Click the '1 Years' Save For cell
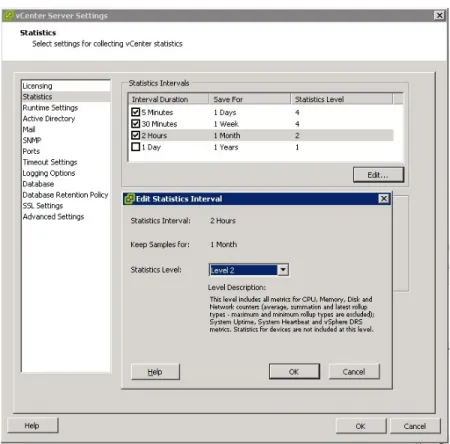Image resolution: width=450 pixels, height=444 pixels. (x=226, y=147)
